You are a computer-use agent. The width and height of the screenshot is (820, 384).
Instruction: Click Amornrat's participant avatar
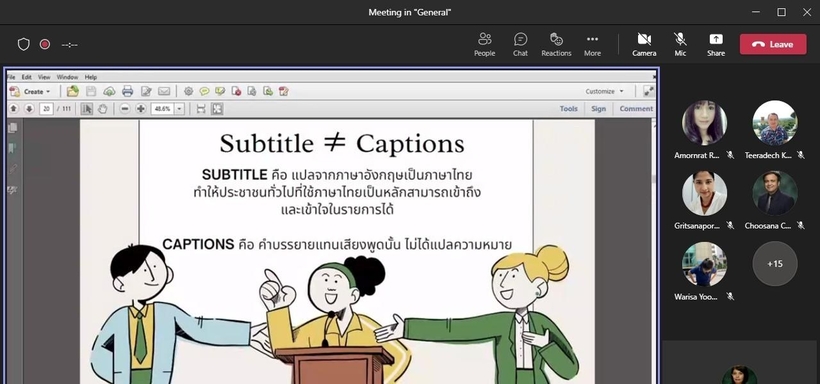click(704, 122)
